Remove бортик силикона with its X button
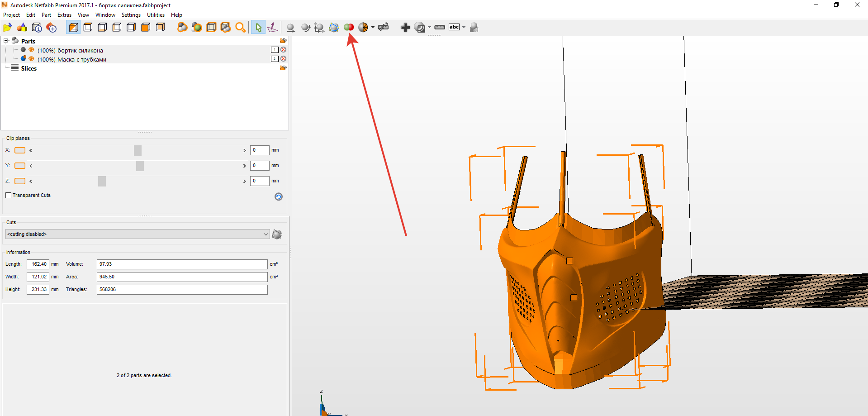 pyautogui.click(x=284, y=50)
